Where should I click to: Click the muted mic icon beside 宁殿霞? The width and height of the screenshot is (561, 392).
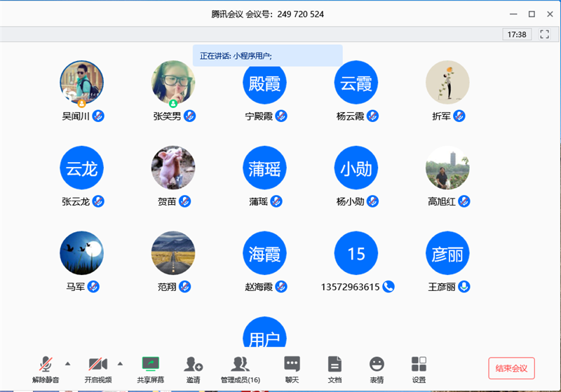pyautogui.click(x=281, y=116)
